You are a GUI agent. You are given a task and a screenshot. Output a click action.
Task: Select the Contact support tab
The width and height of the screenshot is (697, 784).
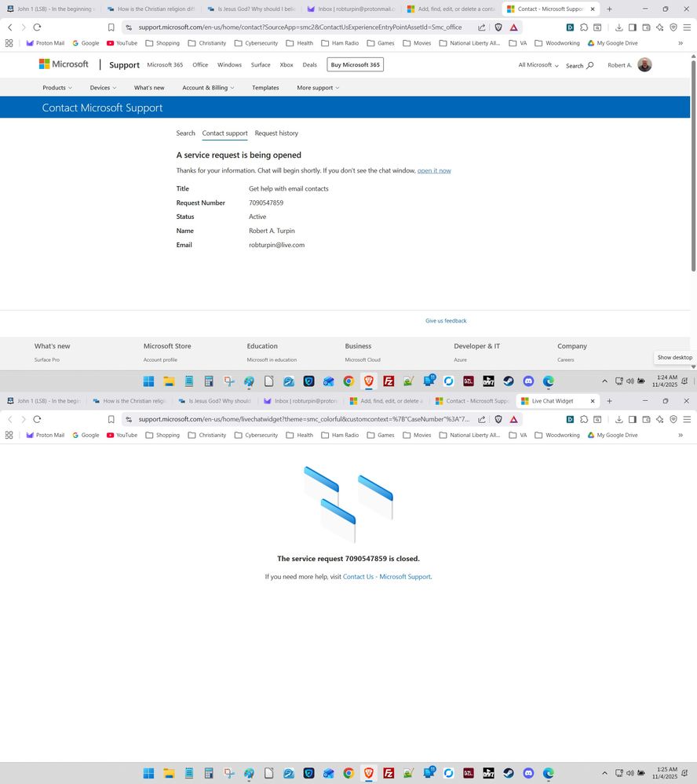(224, 133)
